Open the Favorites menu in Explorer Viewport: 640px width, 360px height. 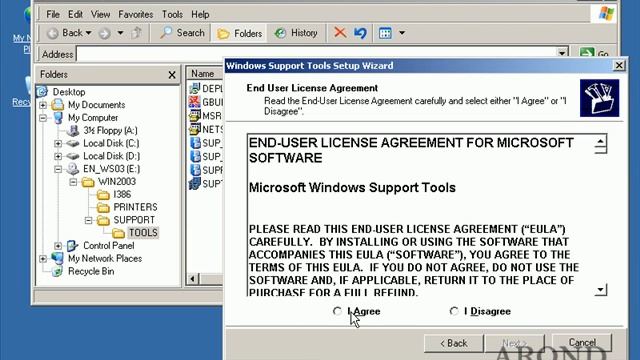click(x=136, y=14)
